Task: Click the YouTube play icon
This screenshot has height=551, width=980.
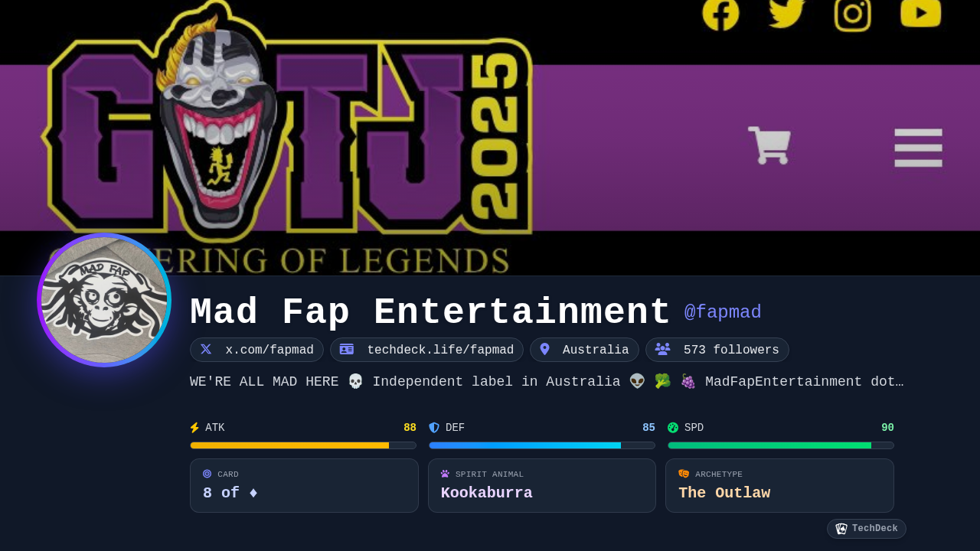Action: tap(921, 13)
